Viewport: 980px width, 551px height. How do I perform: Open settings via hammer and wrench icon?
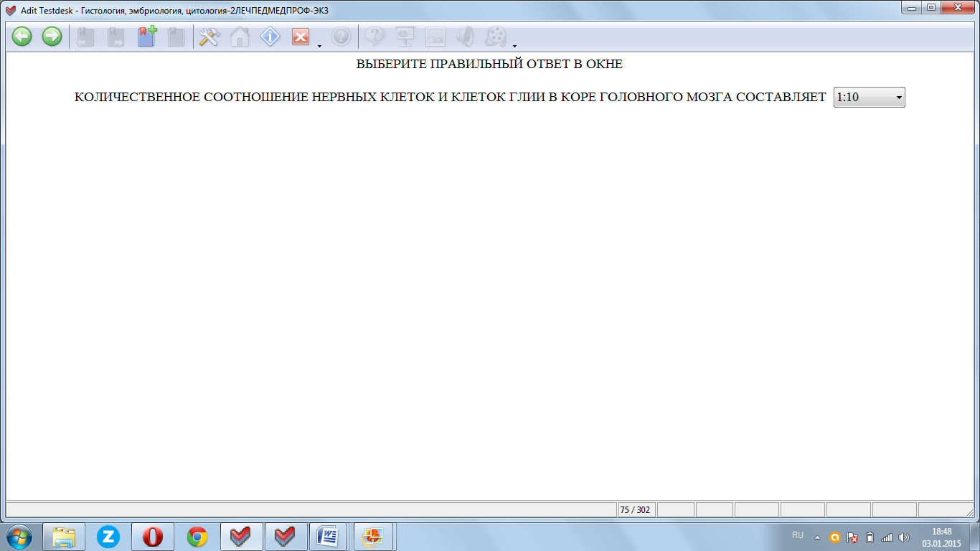tap(209, 37)
